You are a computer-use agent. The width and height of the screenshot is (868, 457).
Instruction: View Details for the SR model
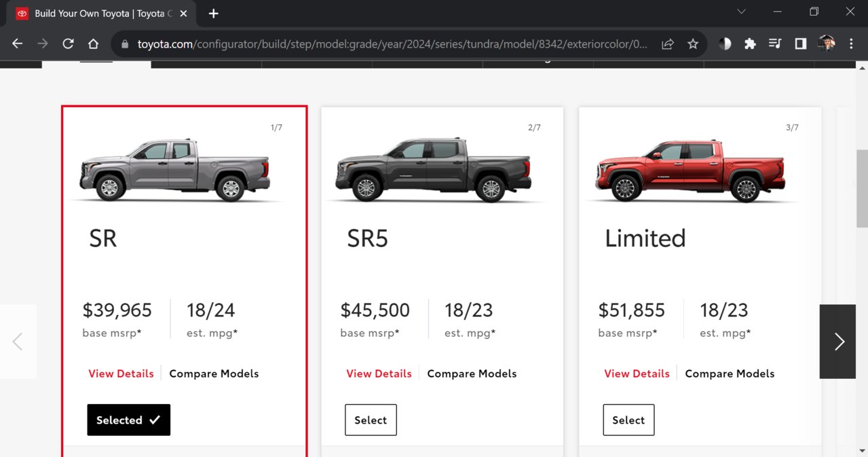[x=121, y=373]
